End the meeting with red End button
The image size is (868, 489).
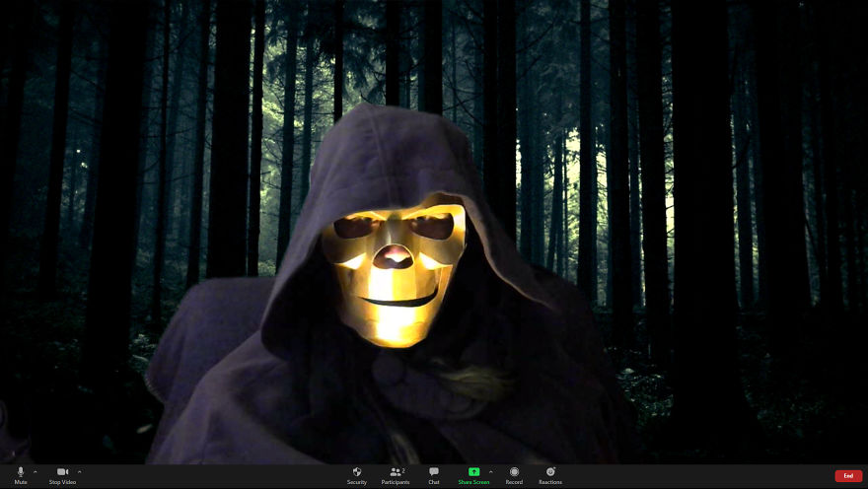point(847,476)
